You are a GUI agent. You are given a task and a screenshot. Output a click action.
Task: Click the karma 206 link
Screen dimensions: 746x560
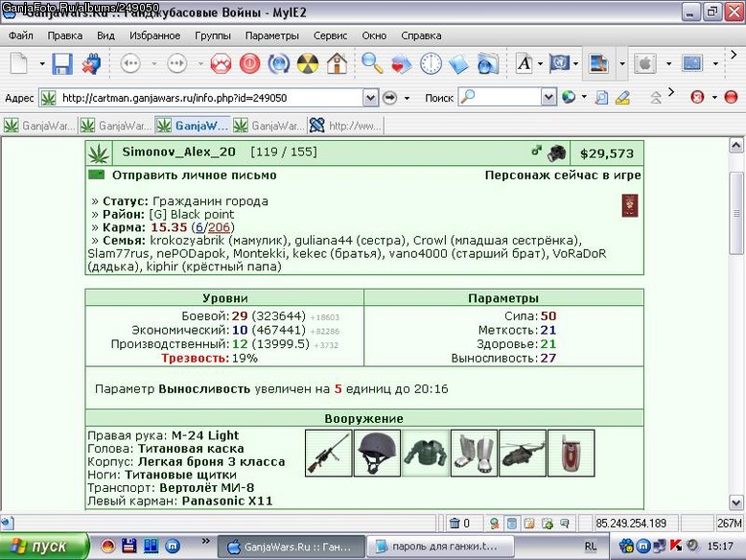219,227
